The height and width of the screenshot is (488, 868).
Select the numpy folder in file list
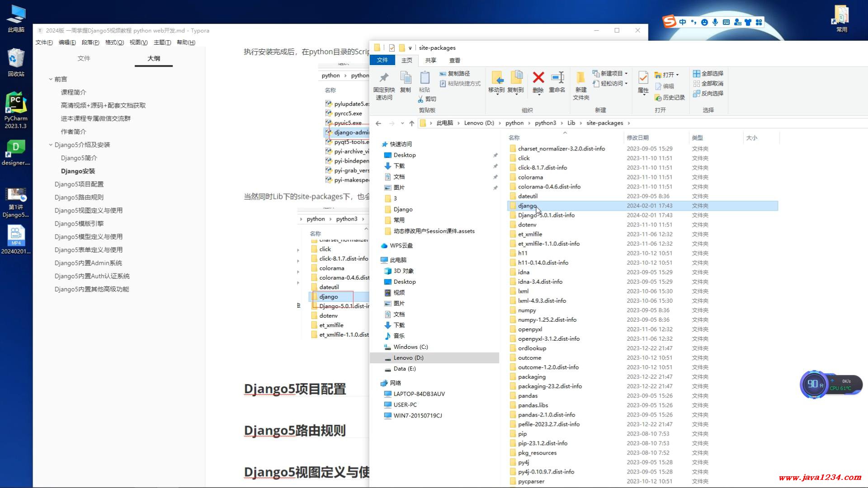coord(527,310)
